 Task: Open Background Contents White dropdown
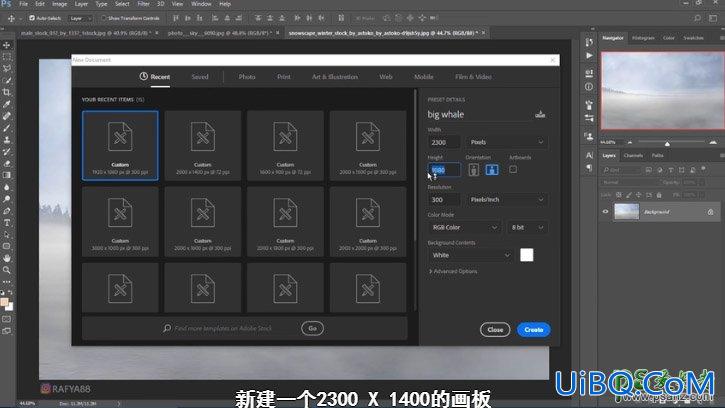pos(471,255)
